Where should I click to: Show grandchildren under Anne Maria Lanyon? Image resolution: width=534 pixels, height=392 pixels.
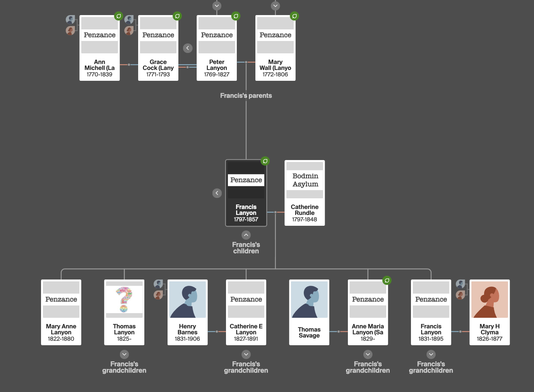[x=368, y=355]
